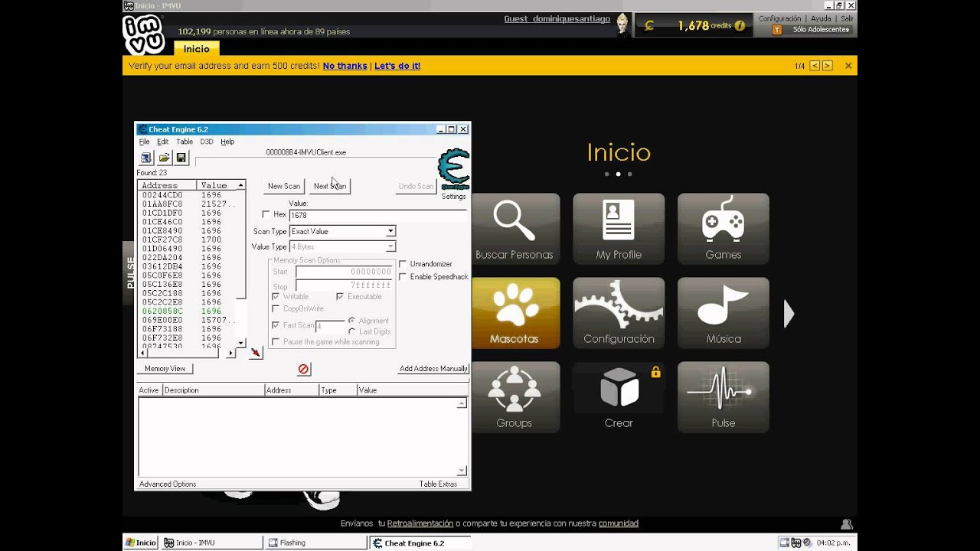Click the Memory View button
The height and width of the screenshot is (551, 980).
(x=165, y=369)
